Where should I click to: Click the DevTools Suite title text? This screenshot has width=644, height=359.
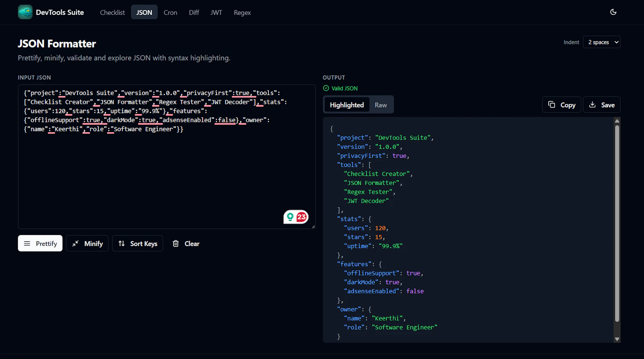tap(60, 12)
